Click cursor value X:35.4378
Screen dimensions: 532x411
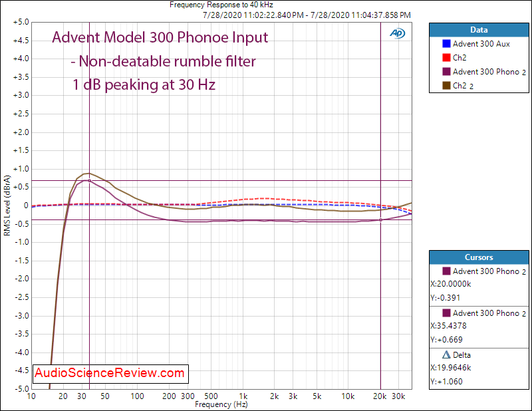pyautogui.click(x=448, y=325)
